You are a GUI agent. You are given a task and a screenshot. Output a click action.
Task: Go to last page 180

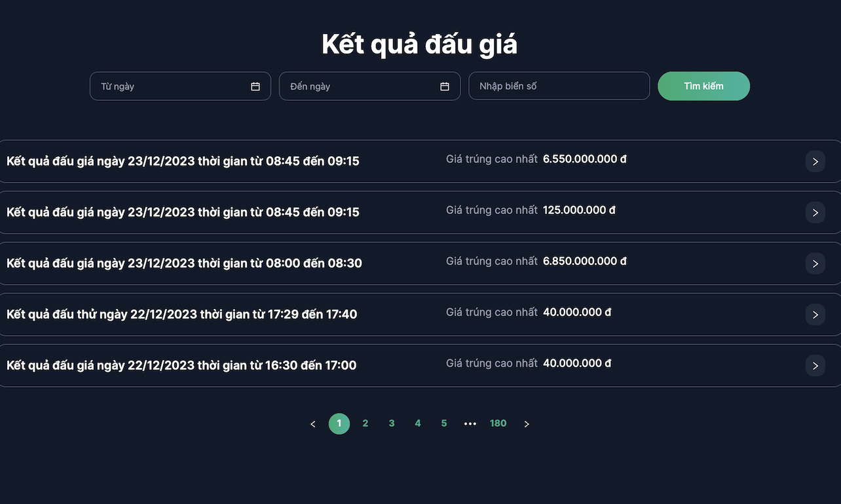coord(498,423)
